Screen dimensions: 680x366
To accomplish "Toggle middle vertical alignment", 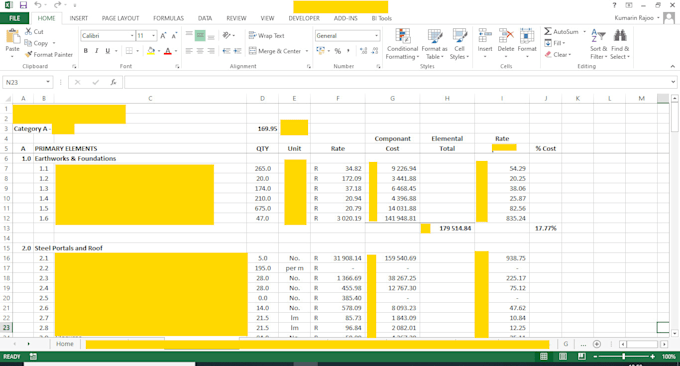I will point(200,36).
